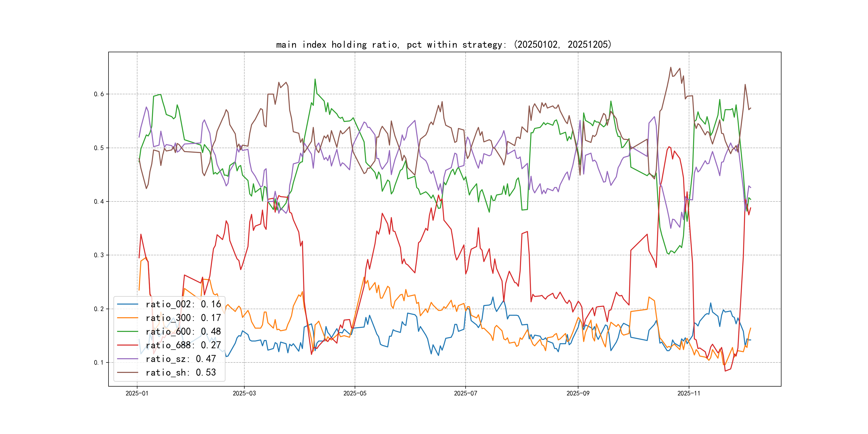868x434 pixels.
Task: Click the 0.6 y-axis tick label
Action: (x=99, y=94)
